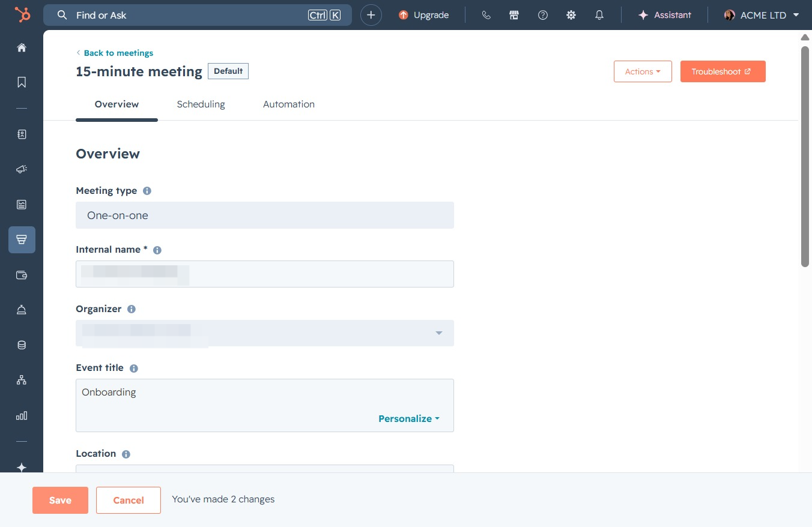Viewport: 812px width, 527px height.
Task: Open the Bookmarks icon in sidebar
Action: click(22, 82)
